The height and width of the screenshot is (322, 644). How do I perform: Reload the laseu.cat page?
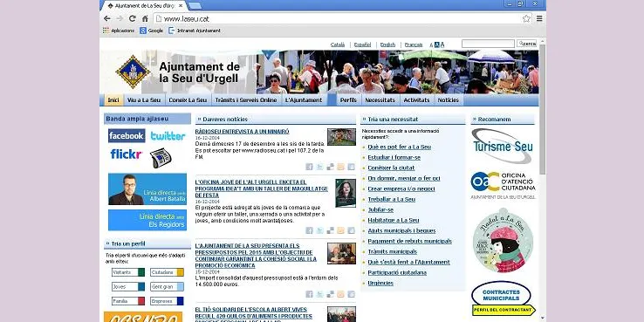coord(133,18)
